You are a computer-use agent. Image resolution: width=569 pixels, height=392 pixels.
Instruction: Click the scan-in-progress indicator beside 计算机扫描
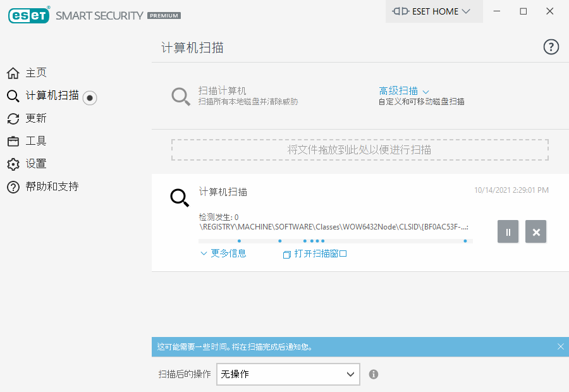tap(90, 97)
